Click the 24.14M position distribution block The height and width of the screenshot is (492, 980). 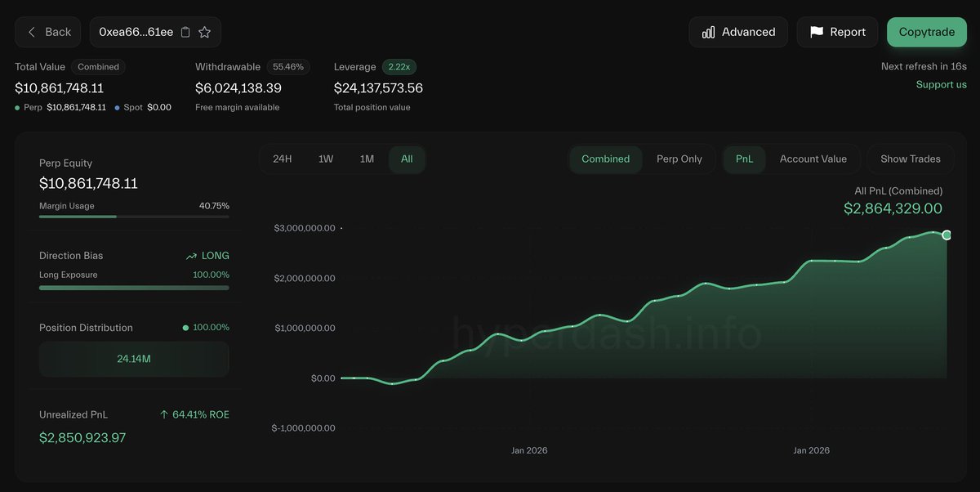point(134,359)
